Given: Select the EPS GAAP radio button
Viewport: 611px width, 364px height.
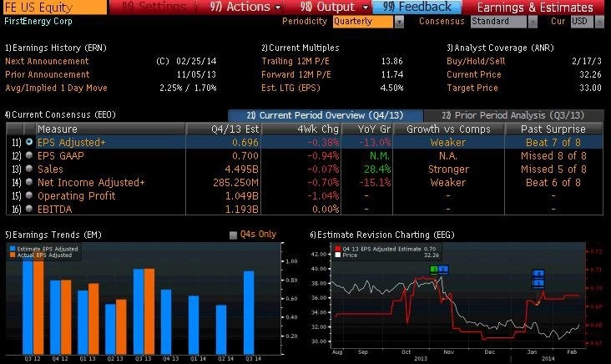Looking at the screenshot, I should (29, 155).
